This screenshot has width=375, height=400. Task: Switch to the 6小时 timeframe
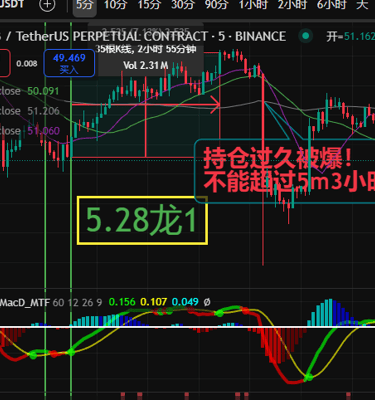[x=331, y=5]
